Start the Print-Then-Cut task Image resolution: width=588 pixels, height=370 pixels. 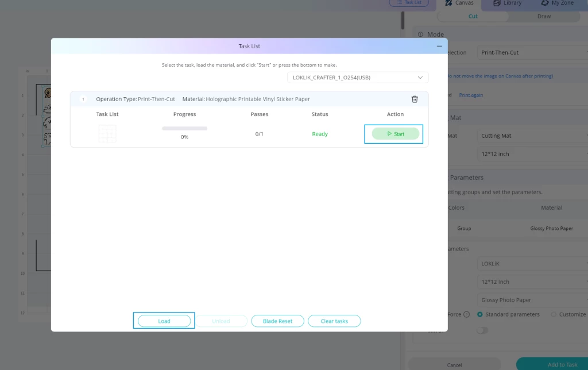point(395,134)
